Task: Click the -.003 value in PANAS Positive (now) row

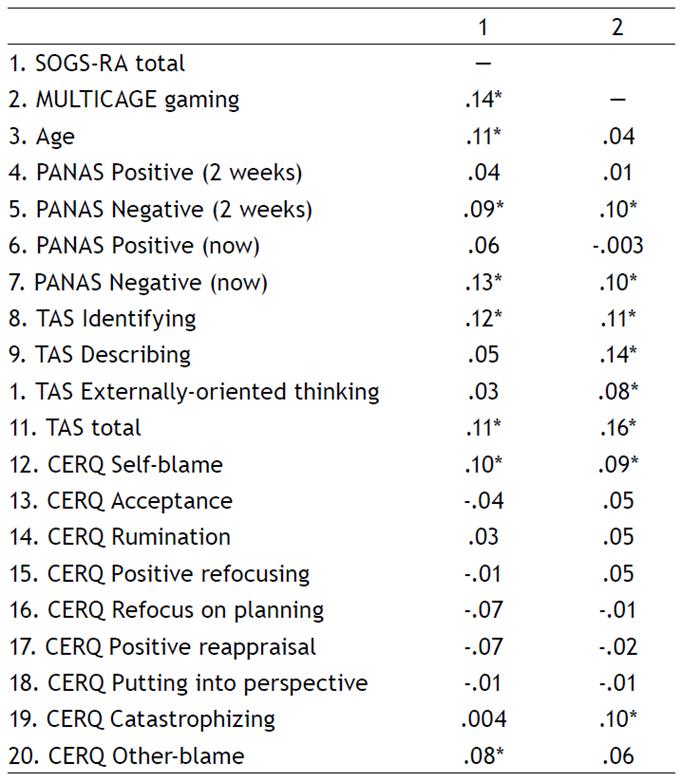Action: pos(617,246)
